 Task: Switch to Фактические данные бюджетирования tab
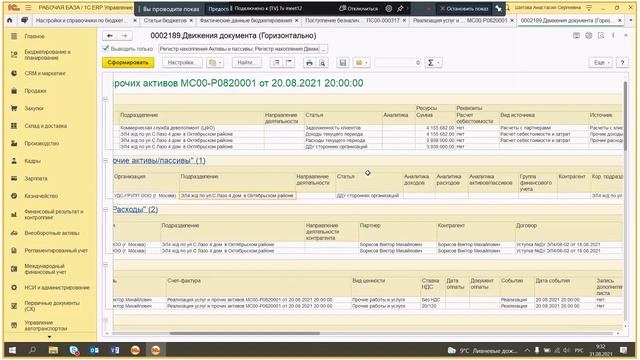click(x=246, y=20)
